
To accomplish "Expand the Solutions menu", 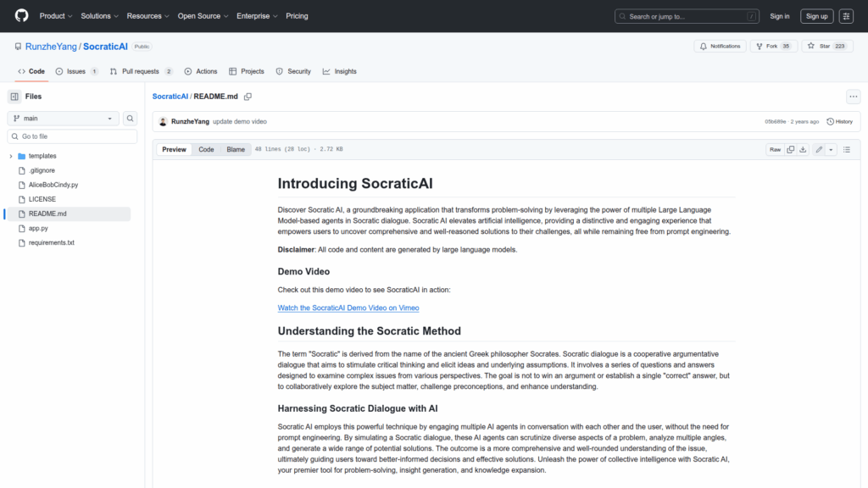I will [x=100, y=16].
